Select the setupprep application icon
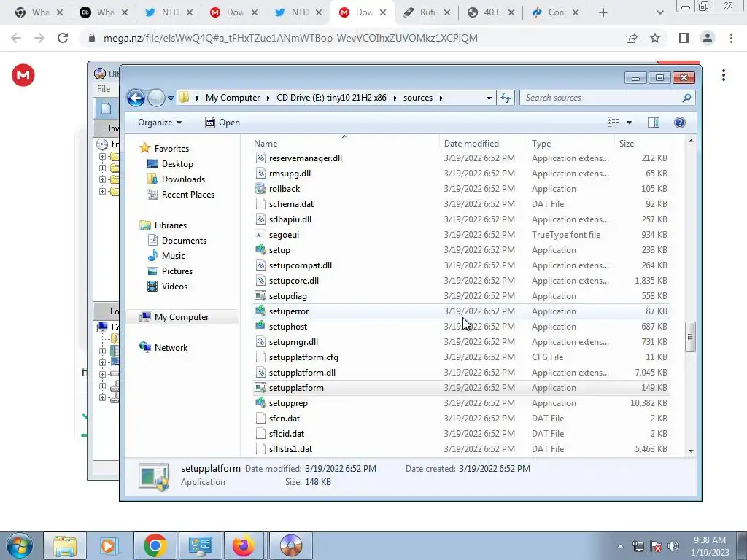This screenshot has width=747, height=560. [260, 402]
